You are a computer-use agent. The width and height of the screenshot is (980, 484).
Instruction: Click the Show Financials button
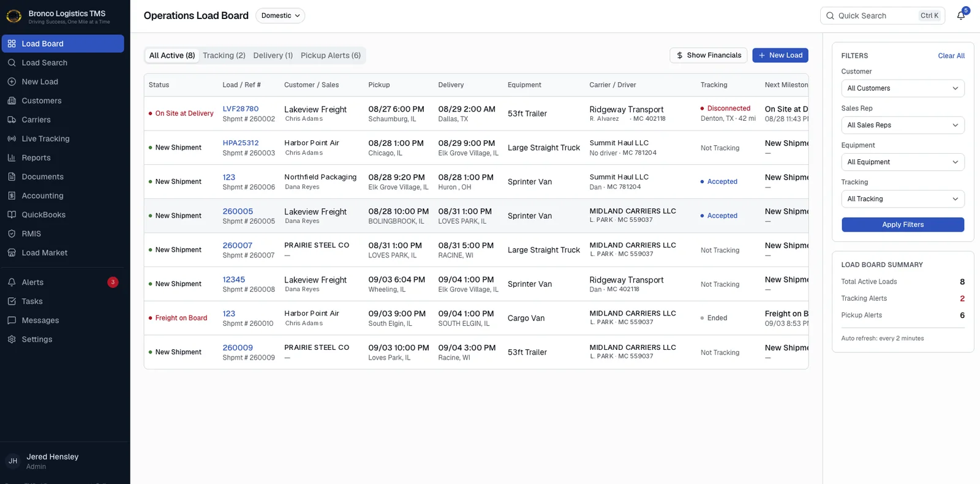coord(709,55)
